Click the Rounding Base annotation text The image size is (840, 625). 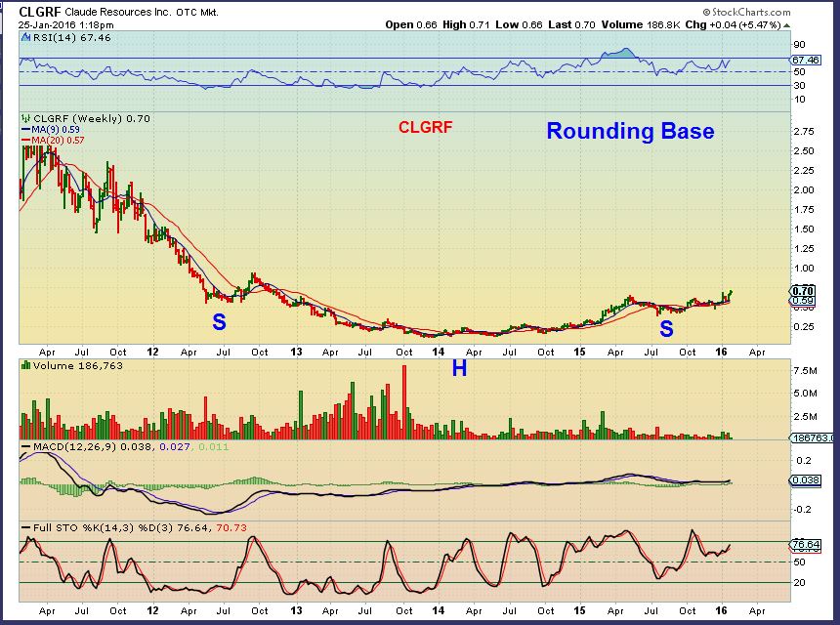click(x=630, y=131)
